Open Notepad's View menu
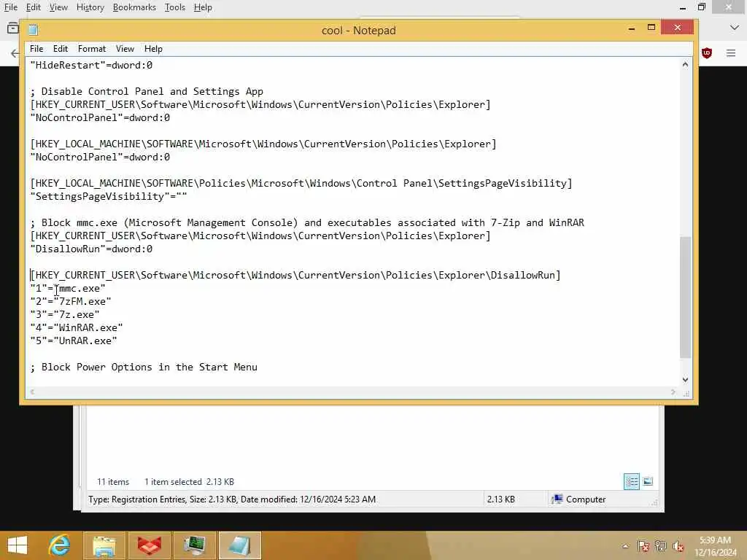Screen dimensions: 747x560 pos(125,49)
